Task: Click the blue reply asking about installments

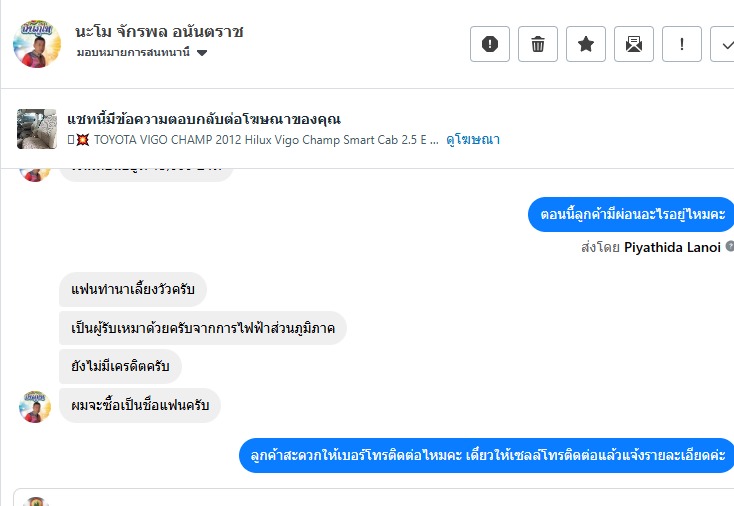Action: tap(630, 215)
